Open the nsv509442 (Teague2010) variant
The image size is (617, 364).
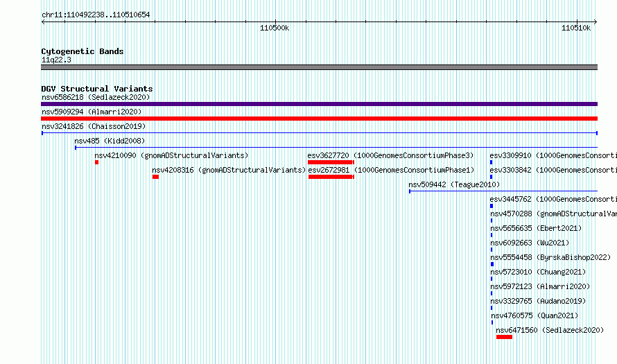pos(454,184)
